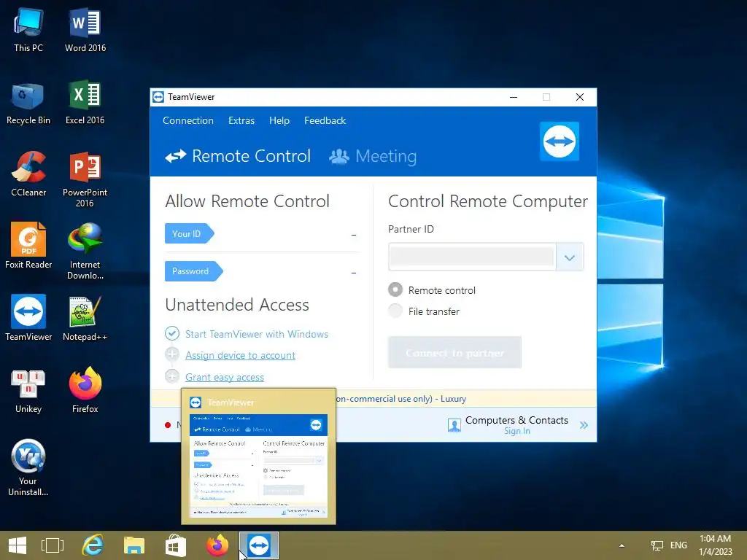Viewport: 747px width, 560px height.
Task: Click the Your ID label tag
Action: tap(189, 233)
